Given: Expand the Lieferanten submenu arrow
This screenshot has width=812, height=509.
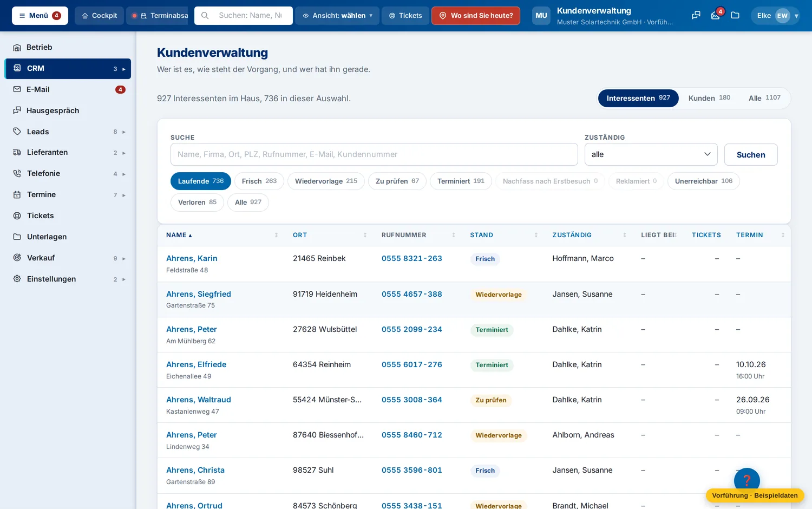Looking at the screenshot, I should coord(124,153).
